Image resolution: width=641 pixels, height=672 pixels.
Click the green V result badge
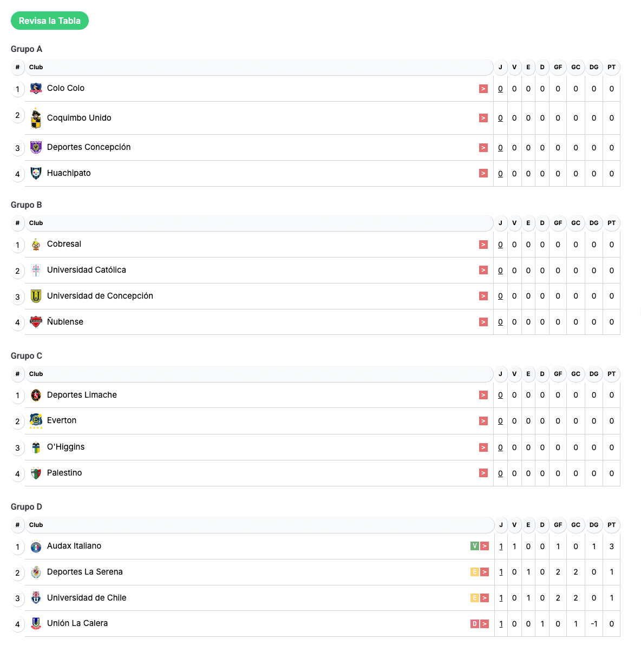click(x=475, y=546)
